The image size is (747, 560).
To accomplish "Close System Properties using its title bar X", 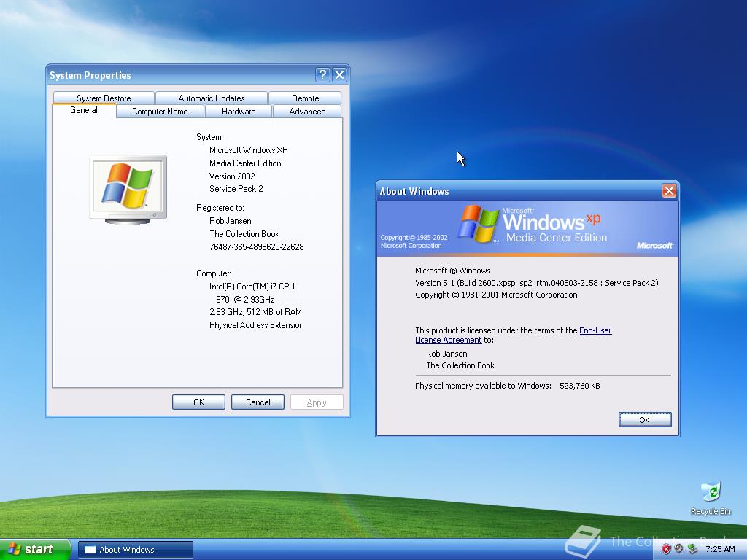I will 339,75.
